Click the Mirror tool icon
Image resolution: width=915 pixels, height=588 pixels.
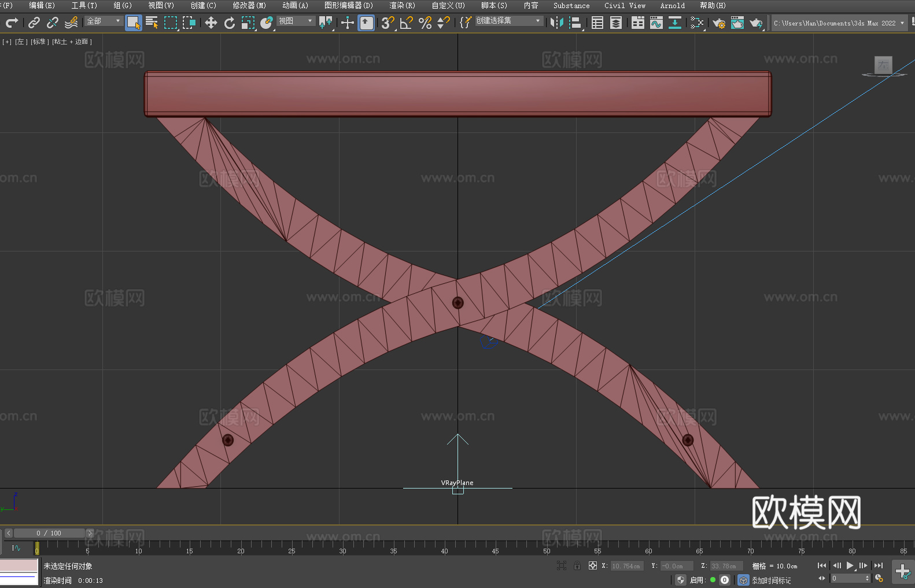click(557, 23)
